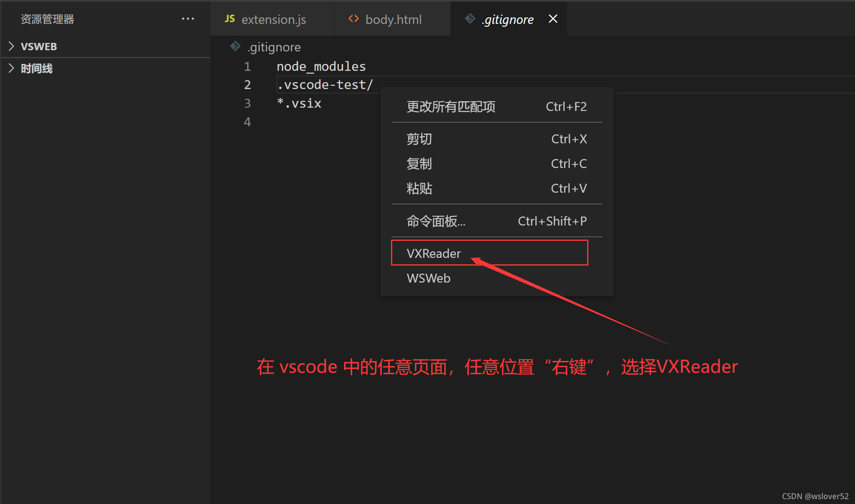Click the HTML icon on body.html tab
Viewport: 855px width, 504px height.
click(353, 19)
